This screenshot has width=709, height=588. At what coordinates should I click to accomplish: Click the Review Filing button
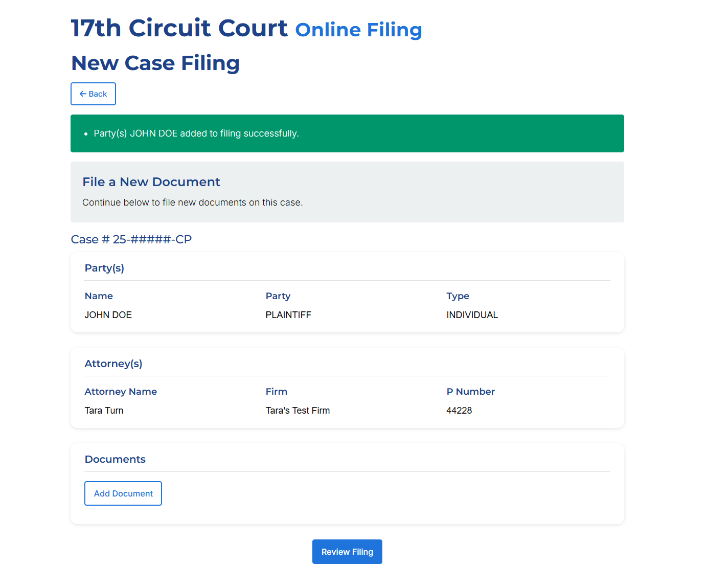pos(347,552)
